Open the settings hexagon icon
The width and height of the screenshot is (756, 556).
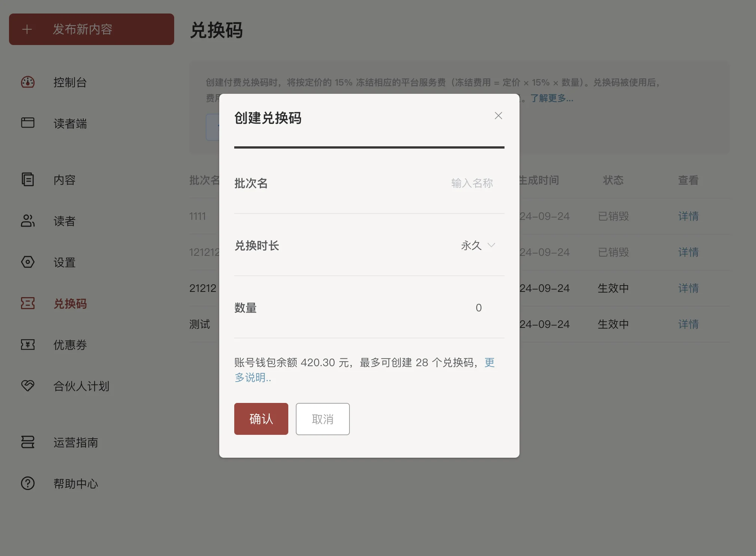pyautogui.click(x=28, y=262)
